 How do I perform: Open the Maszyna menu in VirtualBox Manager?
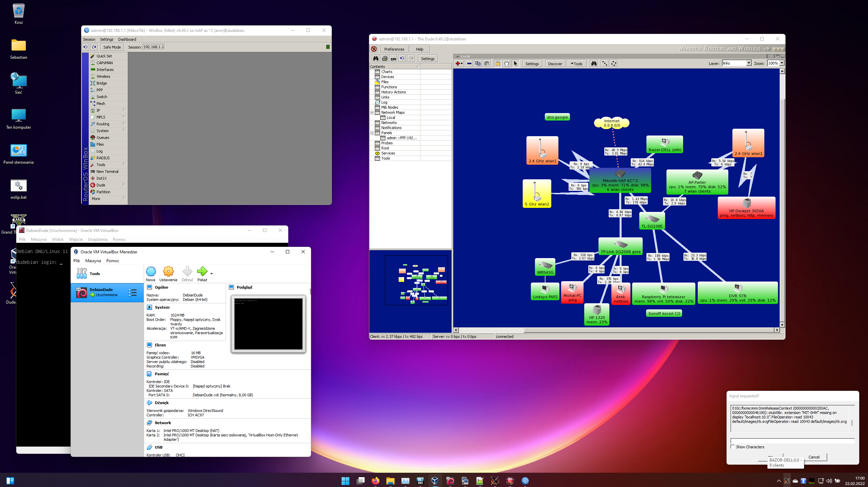point(93,261)
